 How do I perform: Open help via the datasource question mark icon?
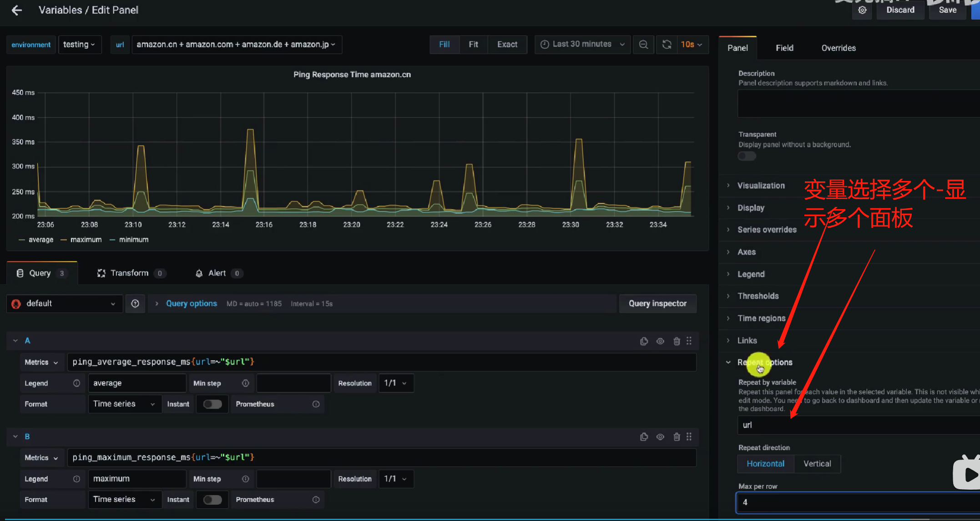[135, 303]
